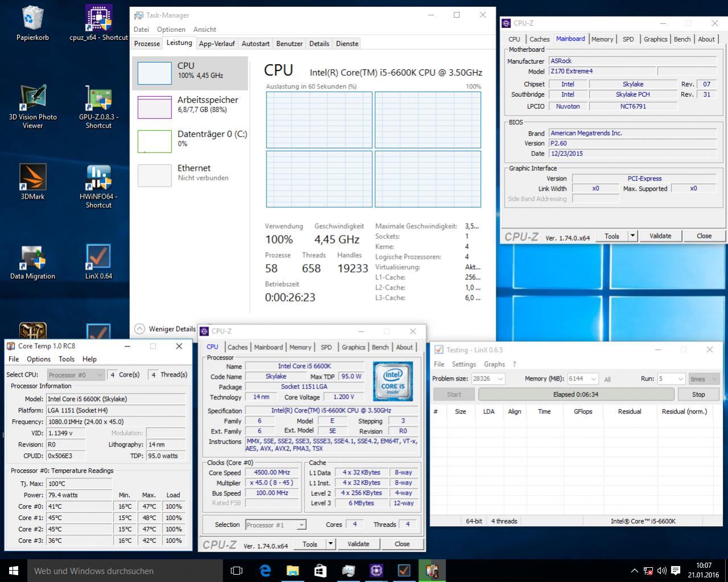Viewport: 728px width, 582px height.
Task: Switch to App-Verlauf tab
Action: pos(217,43)
